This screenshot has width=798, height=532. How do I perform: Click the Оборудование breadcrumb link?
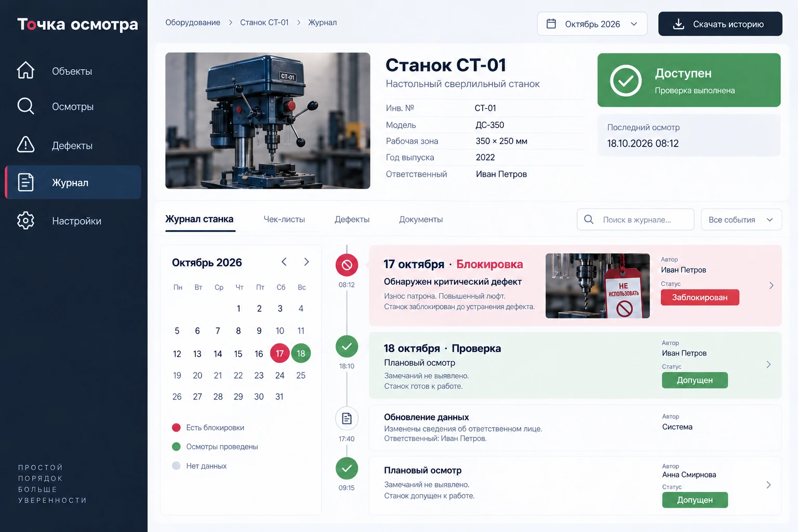click(193, 23)
